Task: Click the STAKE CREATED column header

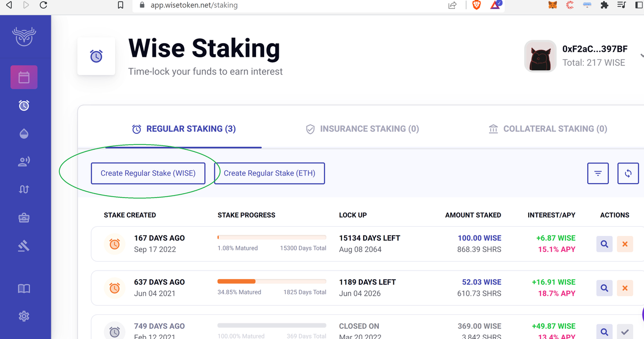Action: (130, 215)
